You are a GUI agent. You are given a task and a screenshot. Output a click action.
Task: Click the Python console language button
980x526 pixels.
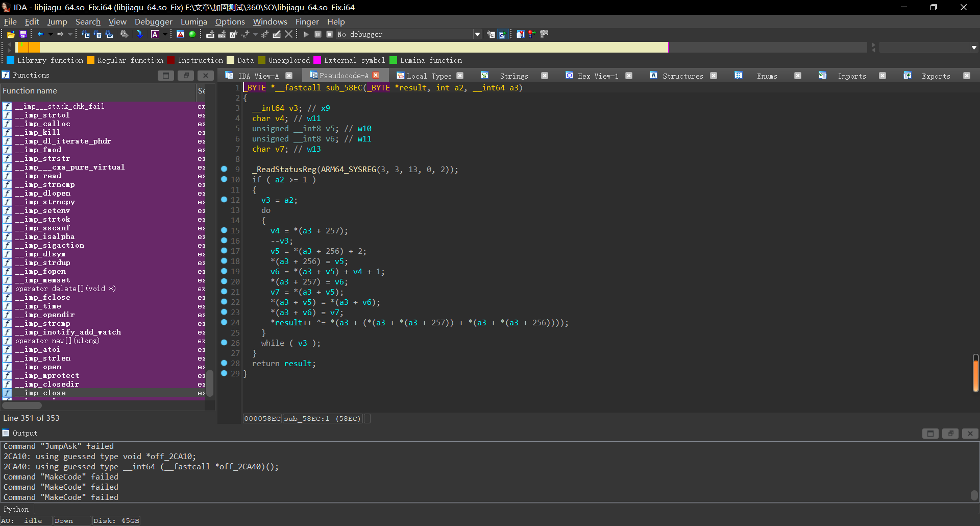(16, 509)
